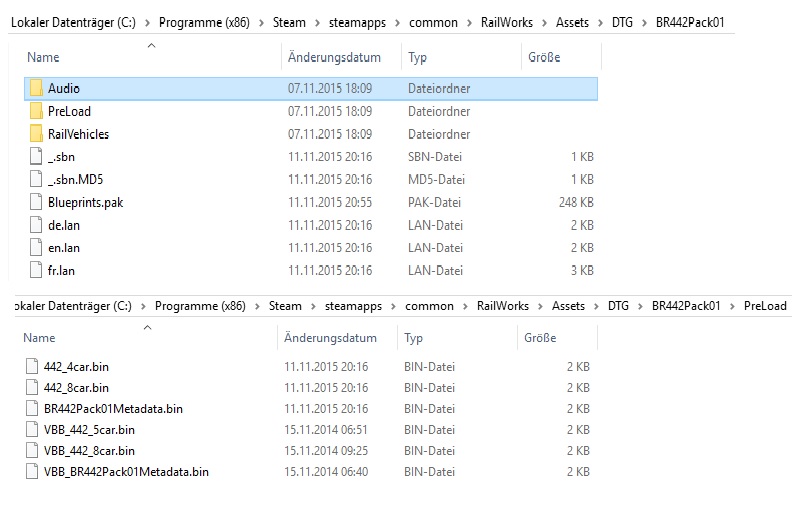Viewport: 800px width, 511px height.
Task: Click the 248 KB size value
Action: click(576, 202)
